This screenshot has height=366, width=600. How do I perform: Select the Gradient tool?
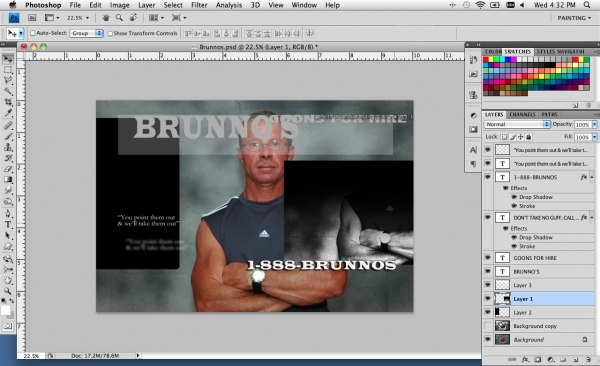coord(8,180)
